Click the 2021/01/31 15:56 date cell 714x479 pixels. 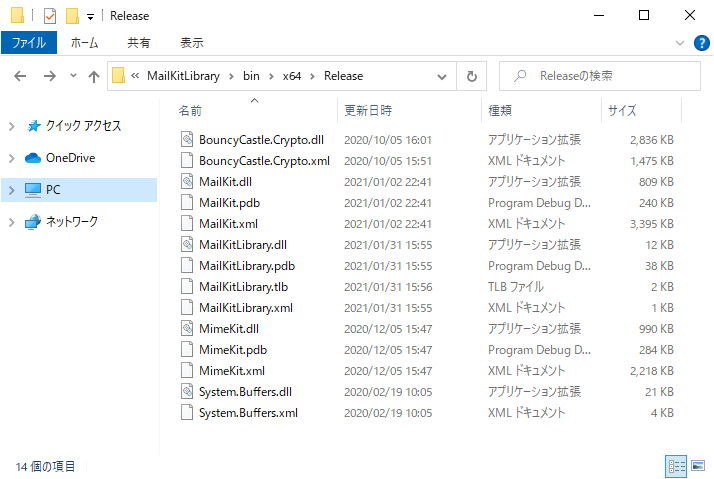(388, 287)
